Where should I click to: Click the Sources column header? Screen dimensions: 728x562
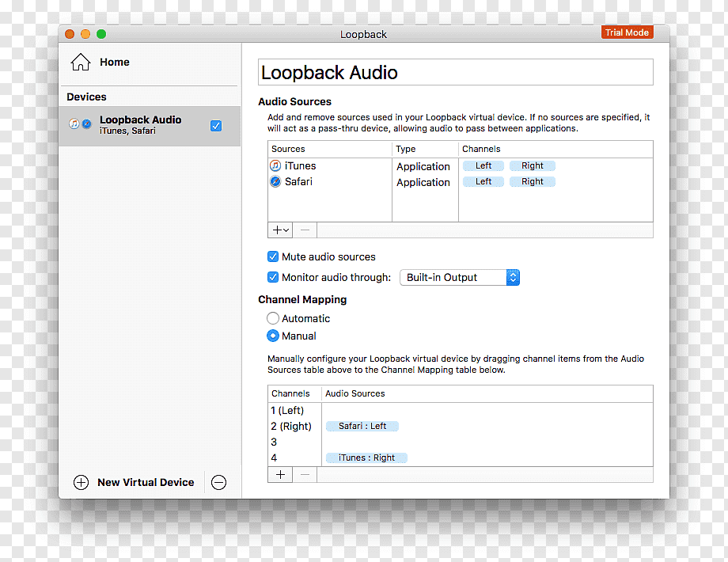coord(288,149)
